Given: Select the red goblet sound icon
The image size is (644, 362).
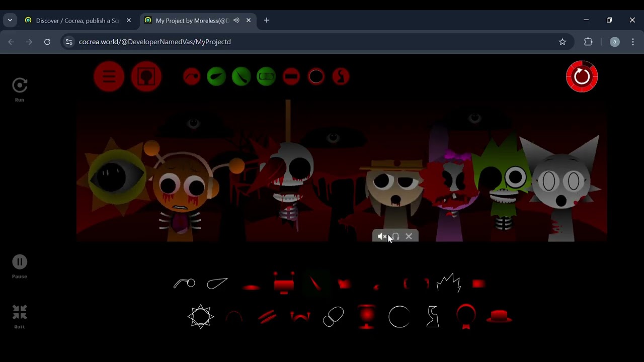Looking at the screenshot, I should point(367,317).
